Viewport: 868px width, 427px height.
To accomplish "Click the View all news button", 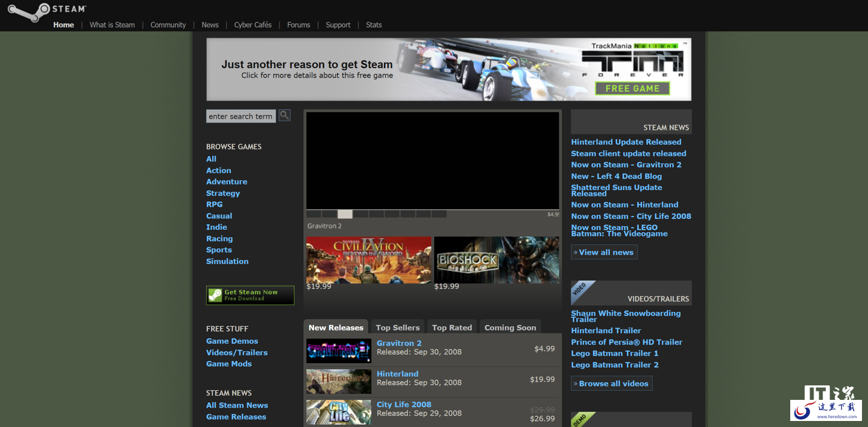I will tap(604, 252).
